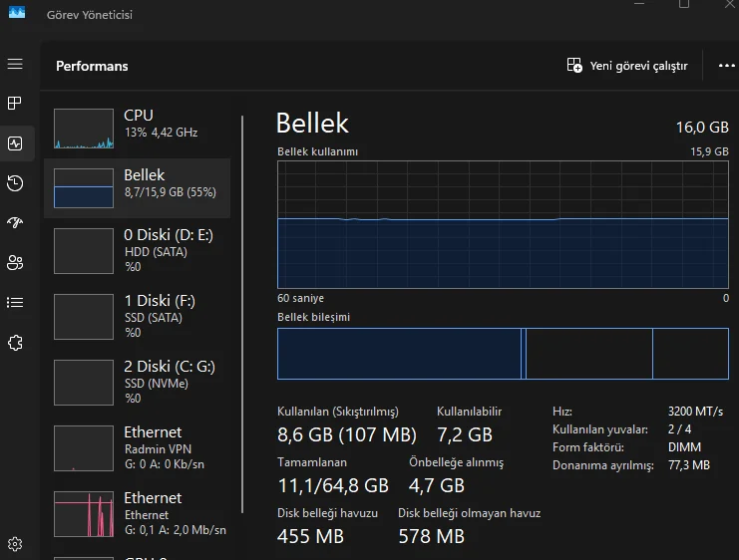Open the Services puzzle-piece icon

point(15,342)
